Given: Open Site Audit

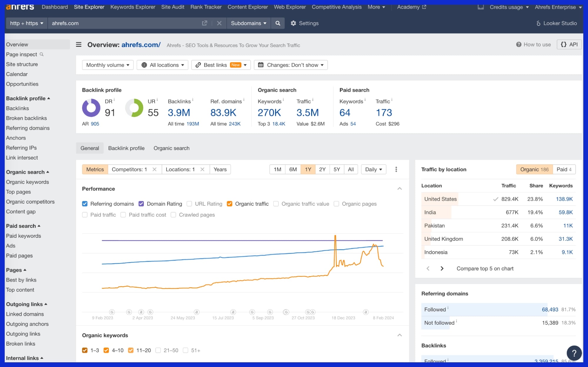Looking at the screenshot, I should click(x=173, y=7).
